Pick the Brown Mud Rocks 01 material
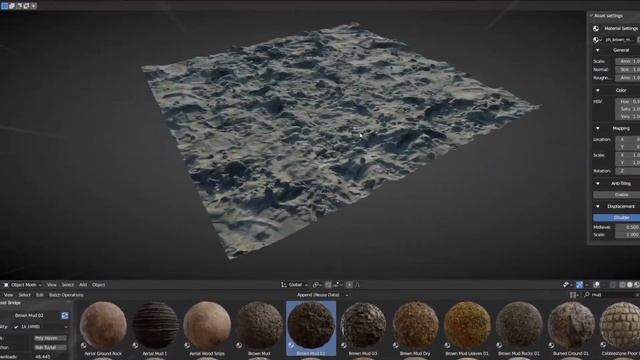This screenshot has height=360, width=640. [519, 325]
